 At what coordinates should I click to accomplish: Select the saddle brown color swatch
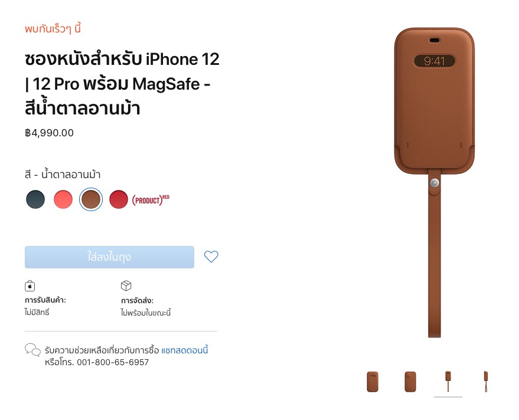tap(91, 199)
